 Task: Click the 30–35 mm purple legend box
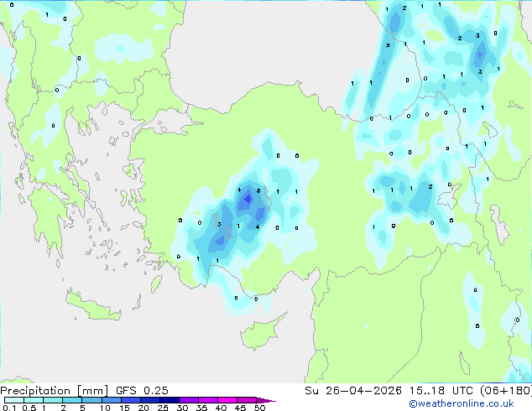pos(189,400)
